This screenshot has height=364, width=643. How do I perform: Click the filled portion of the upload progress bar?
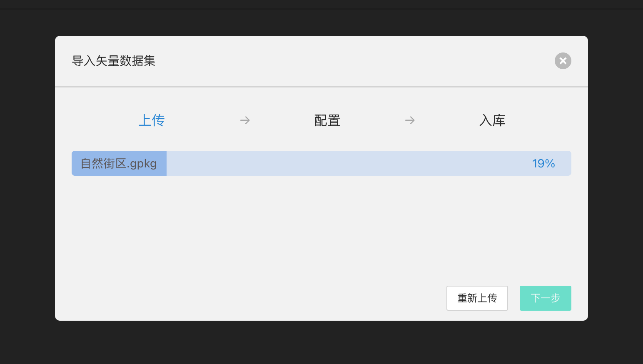(x=119, y=163)
